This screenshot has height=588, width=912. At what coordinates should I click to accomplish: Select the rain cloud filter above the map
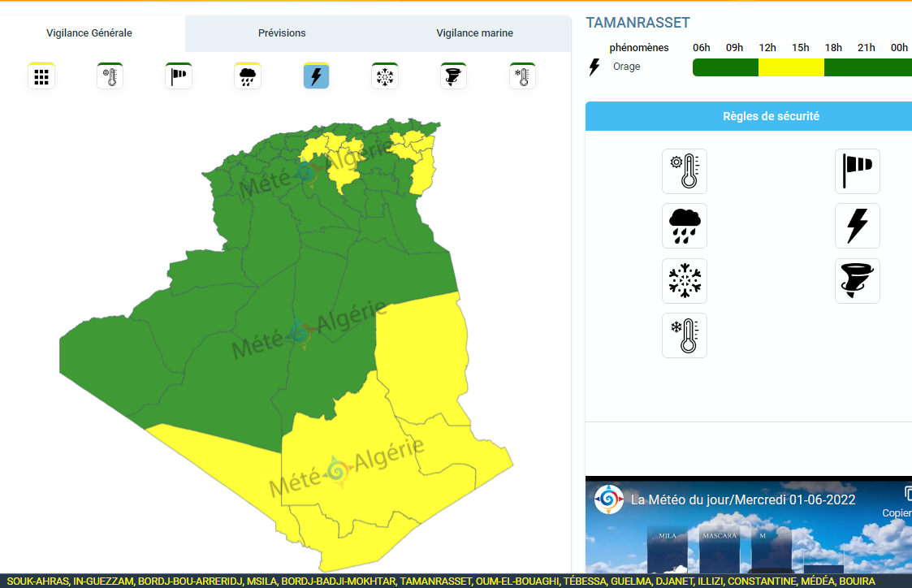point(248,76)
